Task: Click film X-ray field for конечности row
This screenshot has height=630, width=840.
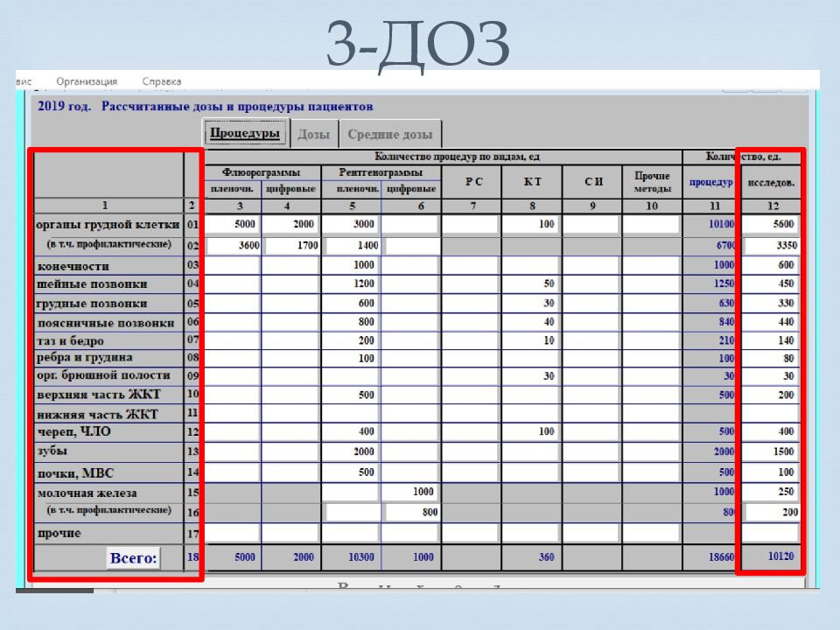Action: click(352, 265)
